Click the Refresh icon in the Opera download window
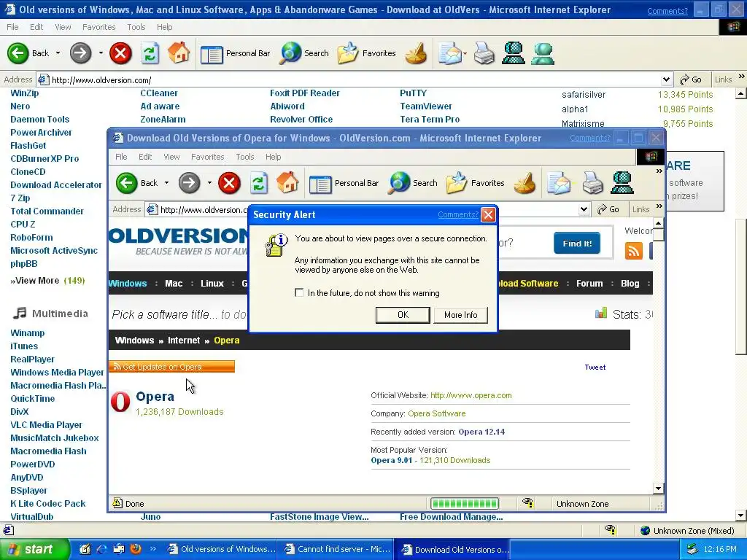 pos(259,183)
